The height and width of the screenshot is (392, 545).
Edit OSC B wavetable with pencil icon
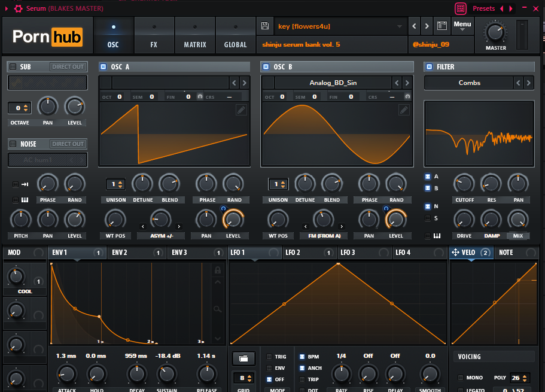coord(404,110)
